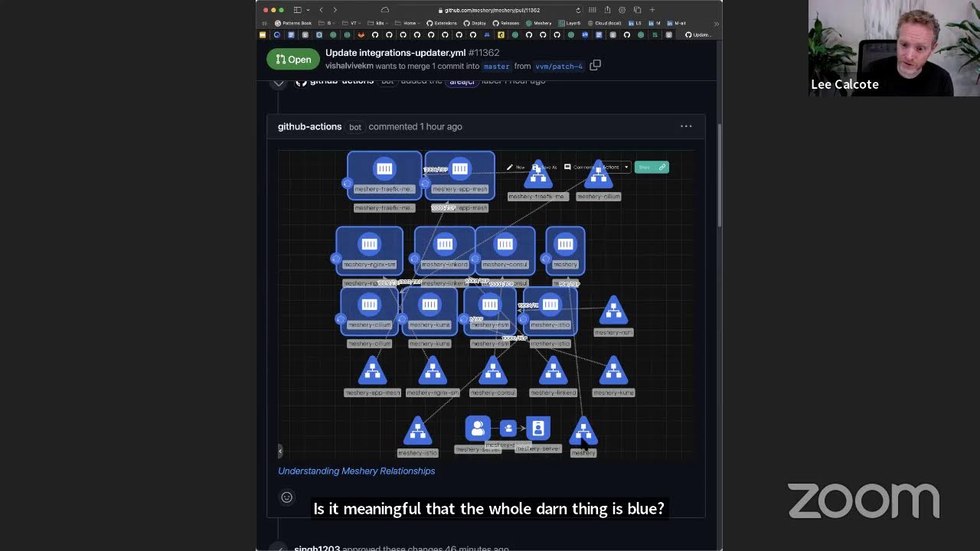The image size is (980, 551).
Task: Open the Cloud (local) bookmark
Action: [x=605, y=23]
